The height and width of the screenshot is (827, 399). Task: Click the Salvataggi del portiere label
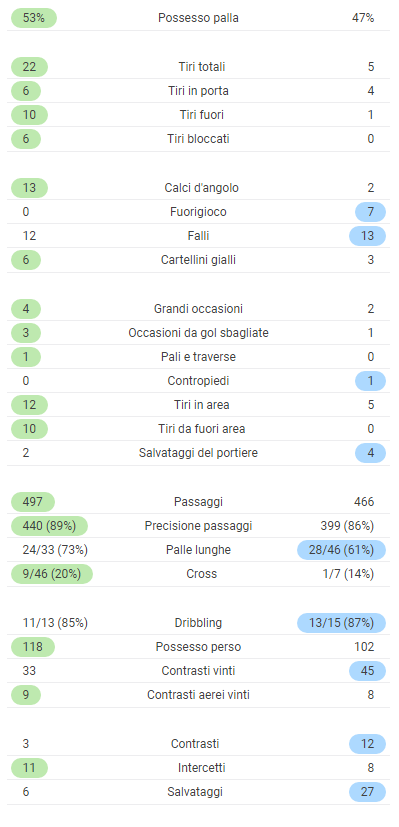pyautogui.click(x=198, y=453)
